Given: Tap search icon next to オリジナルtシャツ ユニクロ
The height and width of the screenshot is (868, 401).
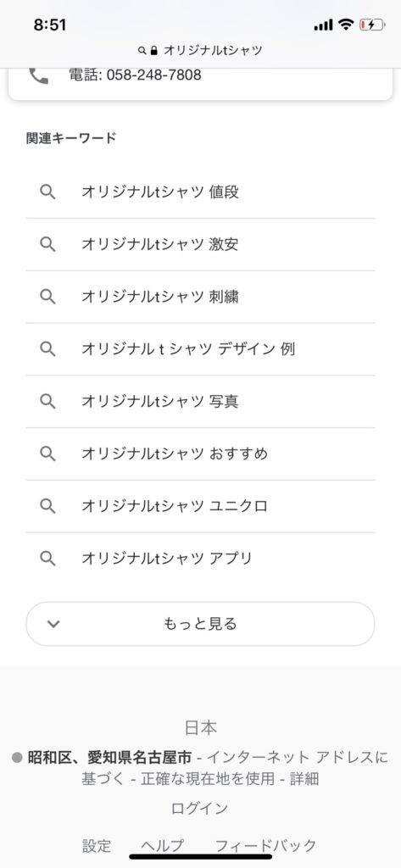Looking at the screenshot, I should [x=47, y=506].
